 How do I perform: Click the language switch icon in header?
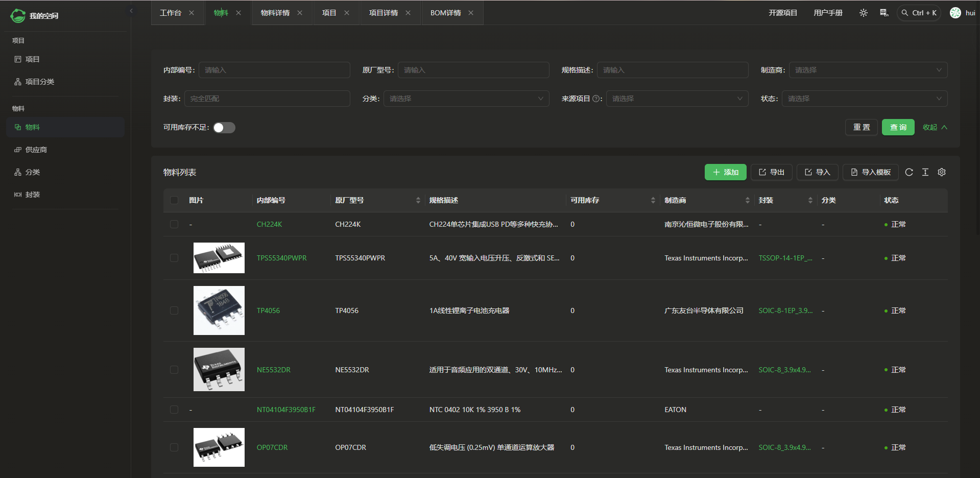(x=884, y=13)
